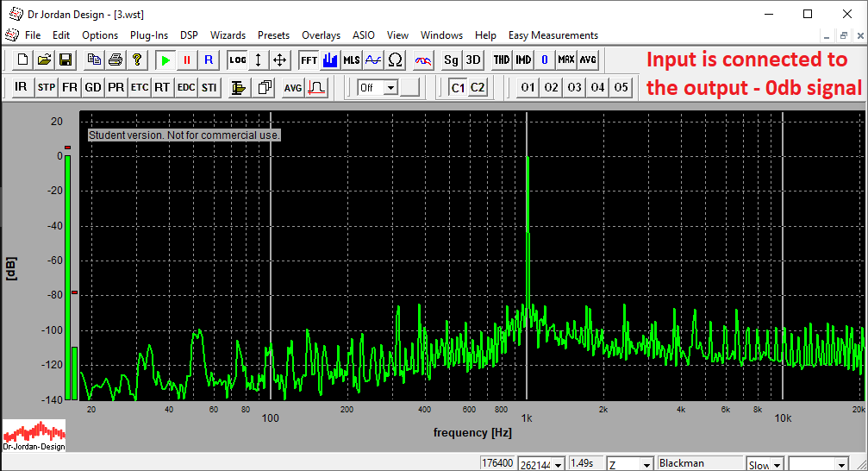The width and height of the screenshot is (868, 471).
Task: Click the red window pulse shape icon
Action: point(316,87)
